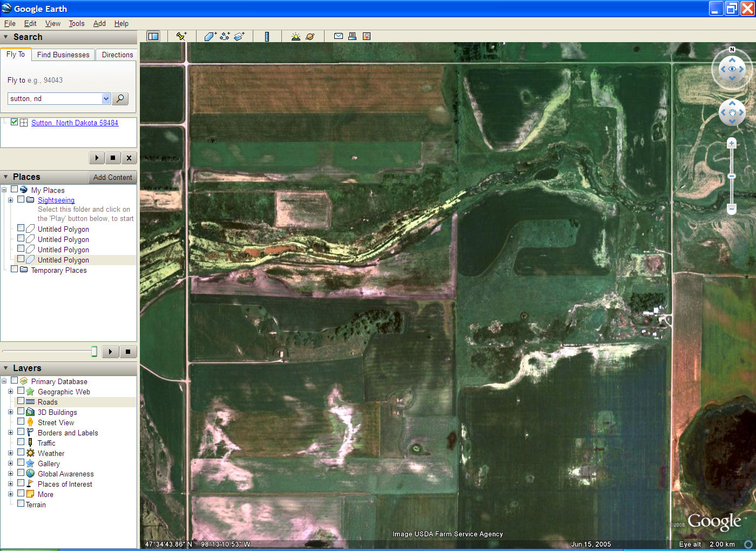Open the File menu
Viewport: 756px width, 551px height.
tap(10, 23)
